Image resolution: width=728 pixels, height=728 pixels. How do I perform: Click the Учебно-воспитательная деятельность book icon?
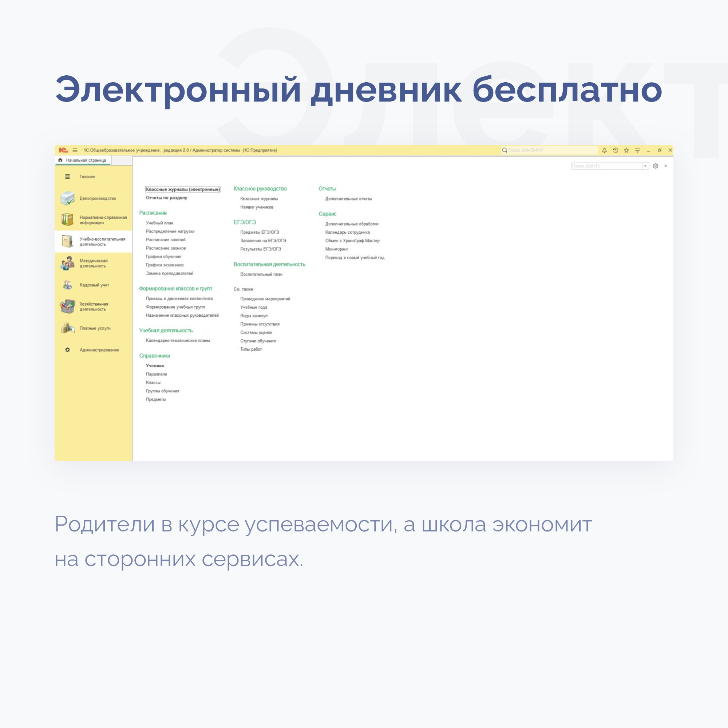tap(67, 241)
